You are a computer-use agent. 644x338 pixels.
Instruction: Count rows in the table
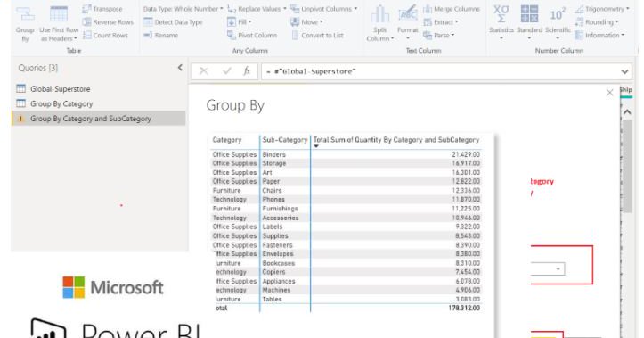(105, 35)
